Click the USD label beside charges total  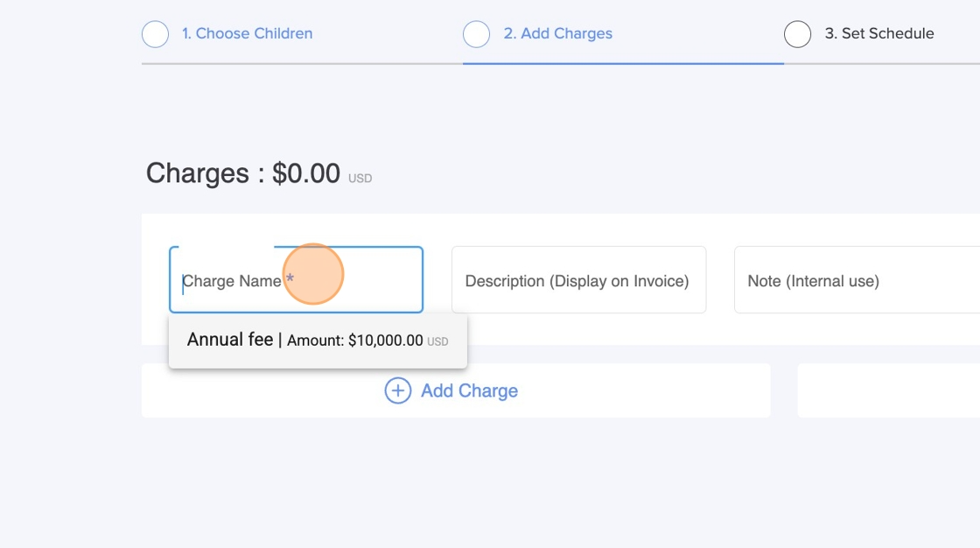(x=360, y=179)
